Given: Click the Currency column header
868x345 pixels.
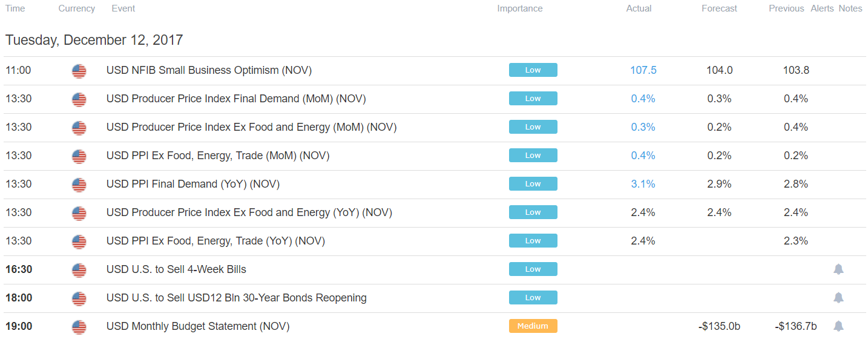Looking at the screenshot, I should click(x=77, y=8).
